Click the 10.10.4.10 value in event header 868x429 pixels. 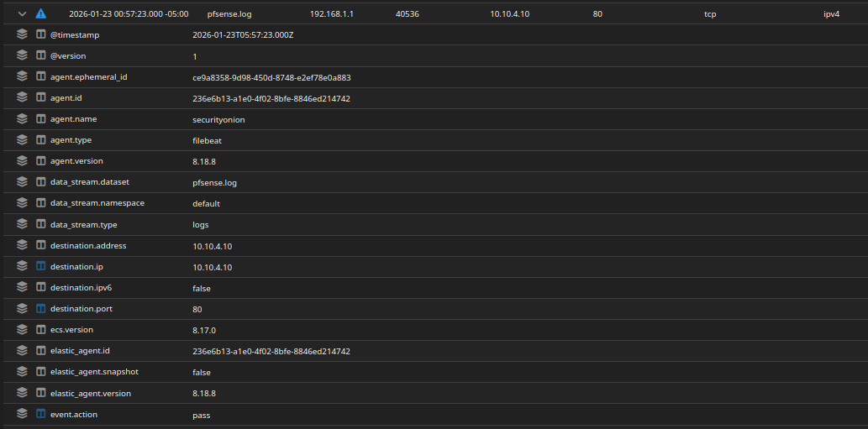point(511,14)
